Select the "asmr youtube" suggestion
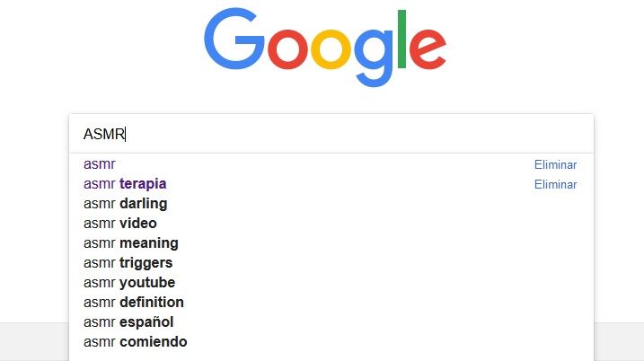This screenshot has width=644, height=361. [x=129, y=283]
